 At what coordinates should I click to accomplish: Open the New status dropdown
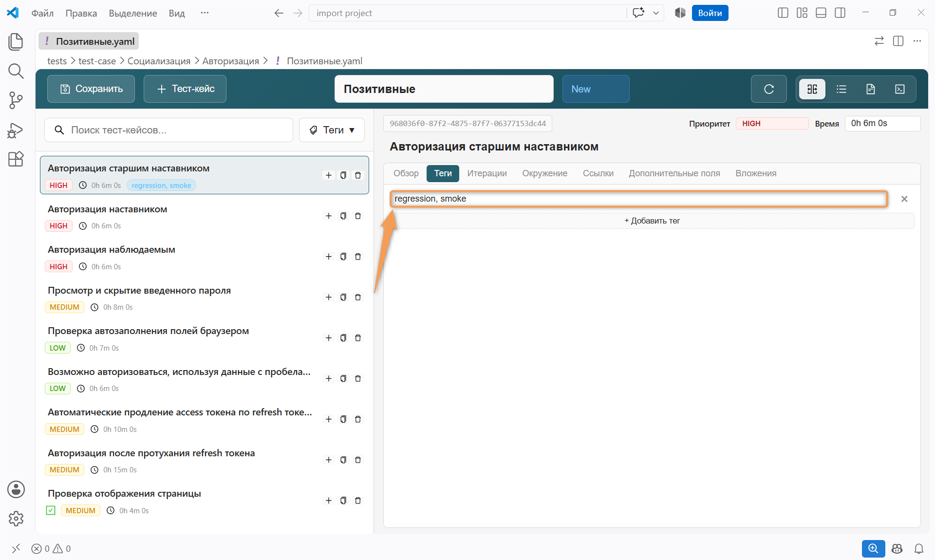coord(596,89)
